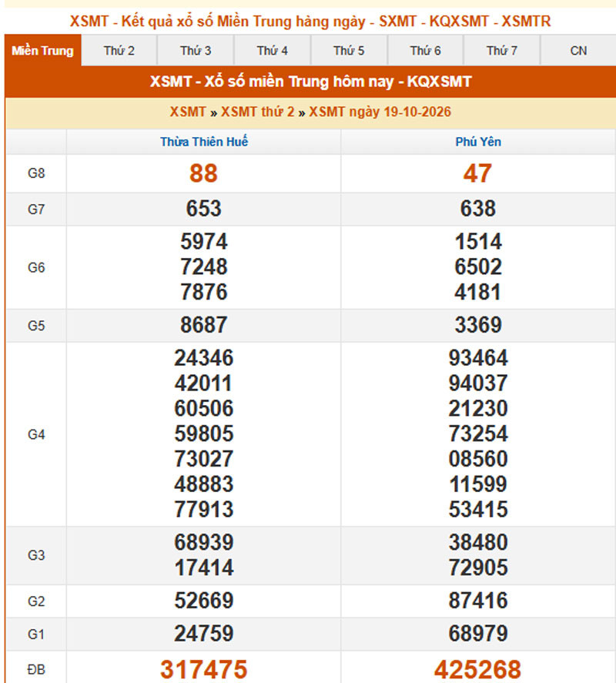Screen dimensions: 616x683
Task: Click the G6 row label
Action: [36, 267]
